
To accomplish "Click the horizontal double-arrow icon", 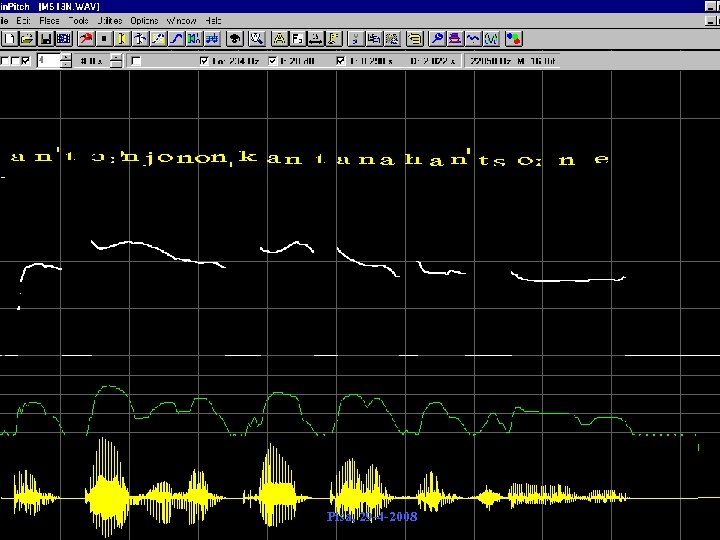I will tap(315, 39).
